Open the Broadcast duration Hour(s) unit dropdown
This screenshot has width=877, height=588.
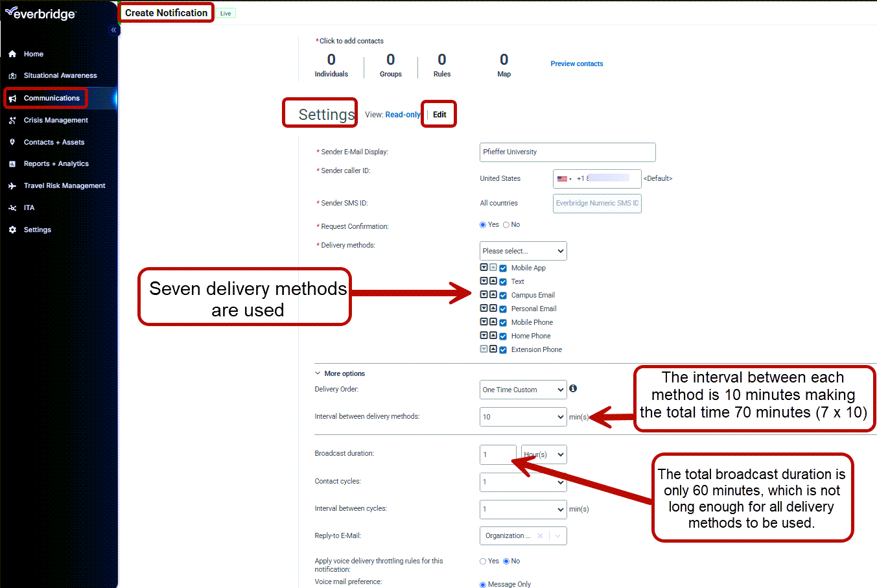point(544,454)
